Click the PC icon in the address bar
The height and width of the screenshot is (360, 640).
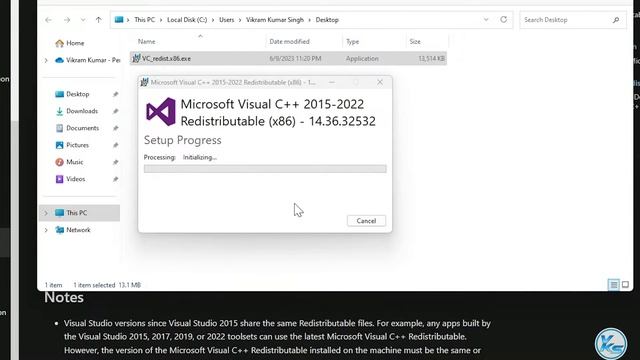tap(119, 20)
